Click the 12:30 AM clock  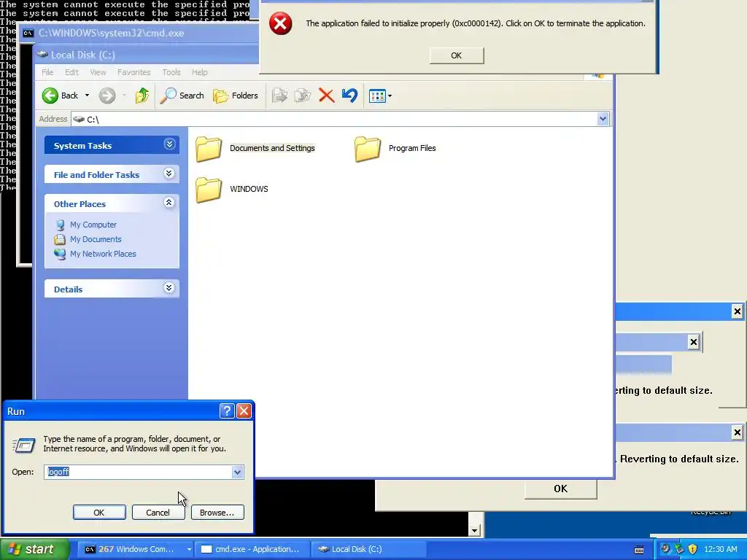[720, 550]
